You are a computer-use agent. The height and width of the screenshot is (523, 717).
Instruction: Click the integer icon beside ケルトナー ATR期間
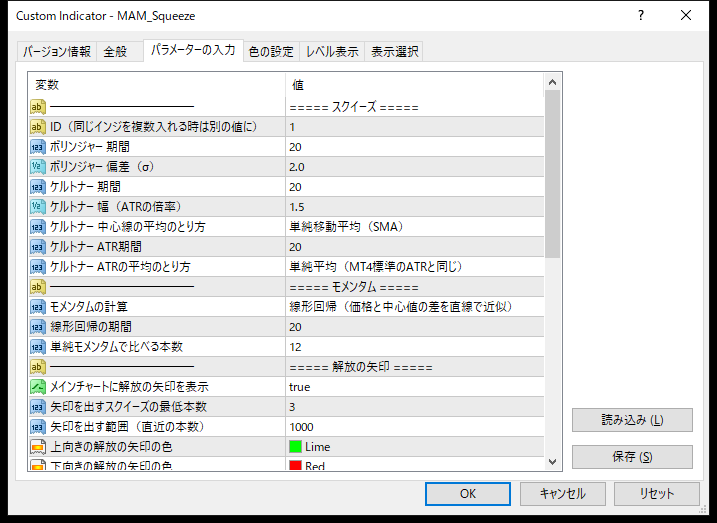coord(37,247)
